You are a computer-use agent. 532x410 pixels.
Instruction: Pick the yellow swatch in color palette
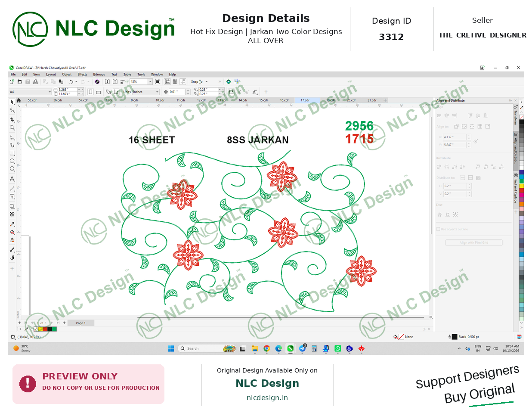[522, 186]
